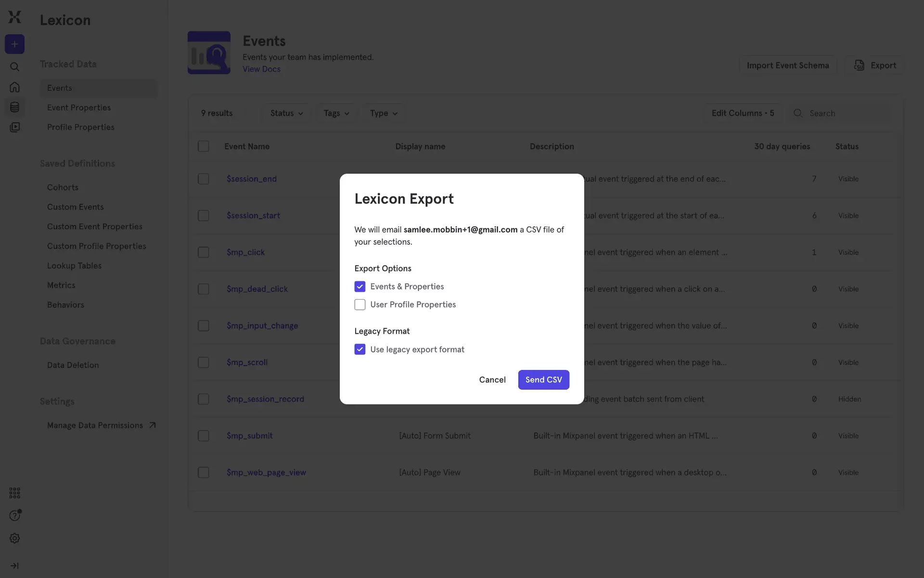Image resolution: width=924 pixels, height=578 pixels.
Task: Navigate to Cohorts in Saved Definitions
Action: coord(63,187)
